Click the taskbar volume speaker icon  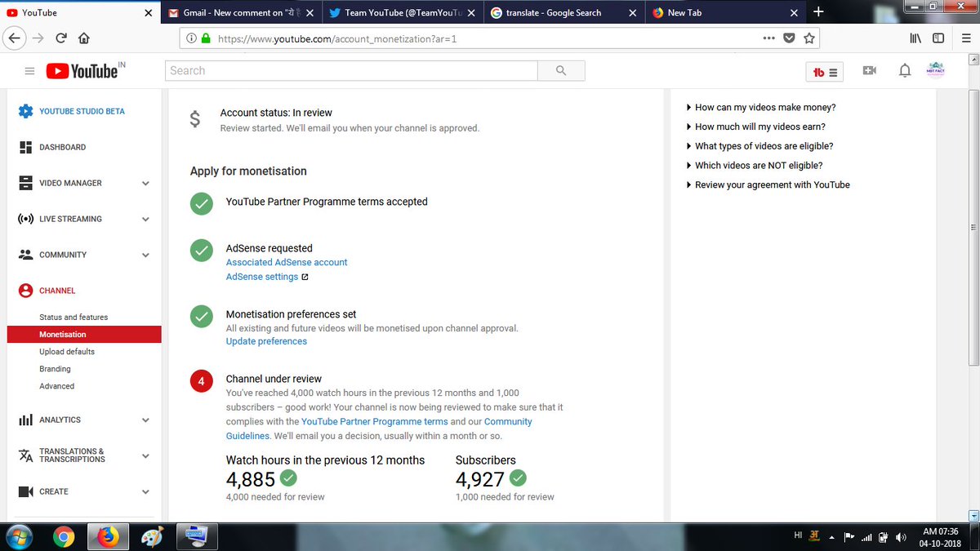click(x=901, y=537)
